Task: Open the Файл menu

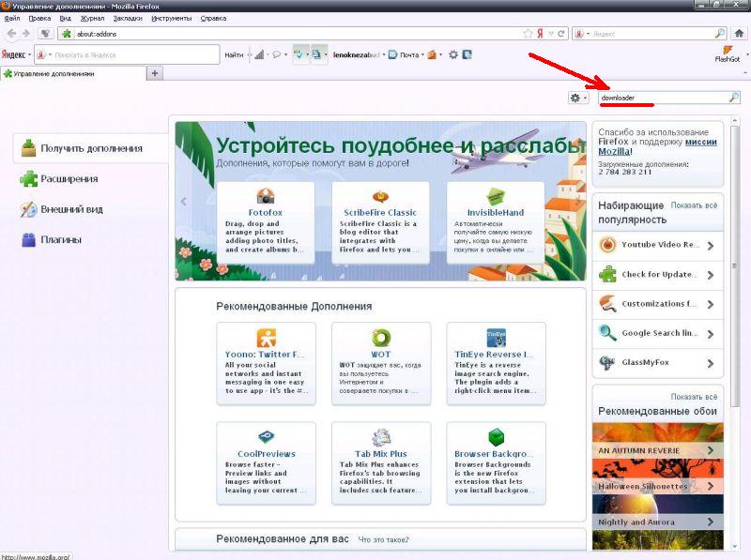Action: point(12,18)
